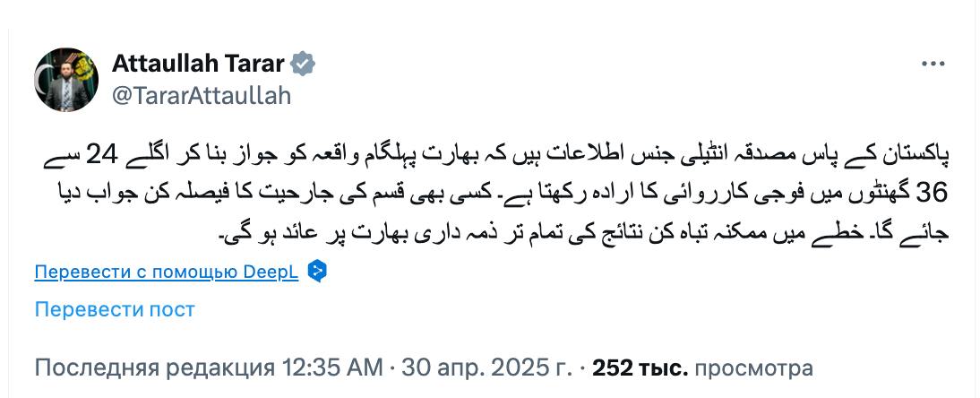This screenshot has width=980, height=398.
Task: Click the 12:35 AM timestamp
Action: point(332,368)
